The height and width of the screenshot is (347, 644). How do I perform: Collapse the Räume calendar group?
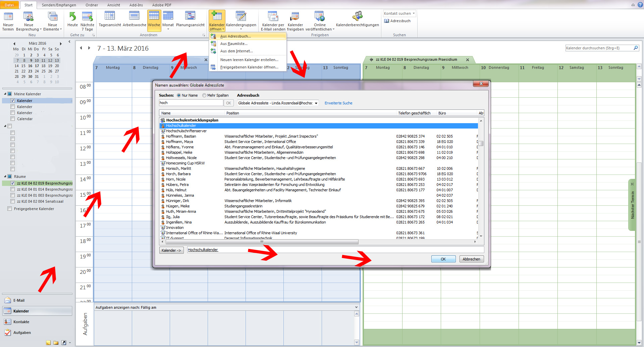point(5,177)
